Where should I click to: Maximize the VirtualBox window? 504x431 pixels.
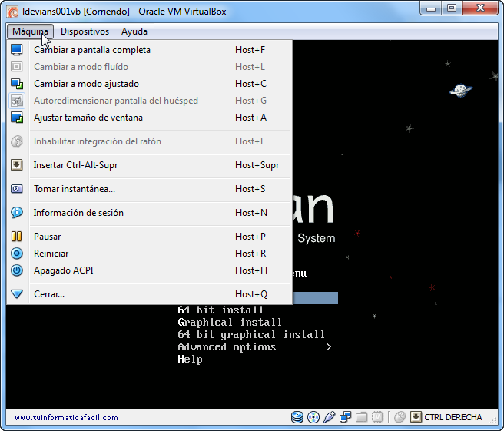tap(452, 8)
